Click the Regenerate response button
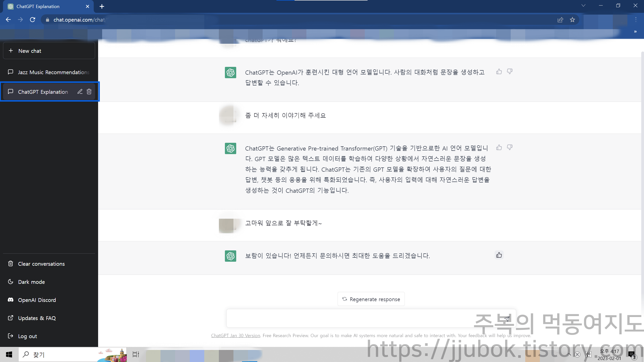The height and width of the screenshot is (362, 644). click(371, 299)
